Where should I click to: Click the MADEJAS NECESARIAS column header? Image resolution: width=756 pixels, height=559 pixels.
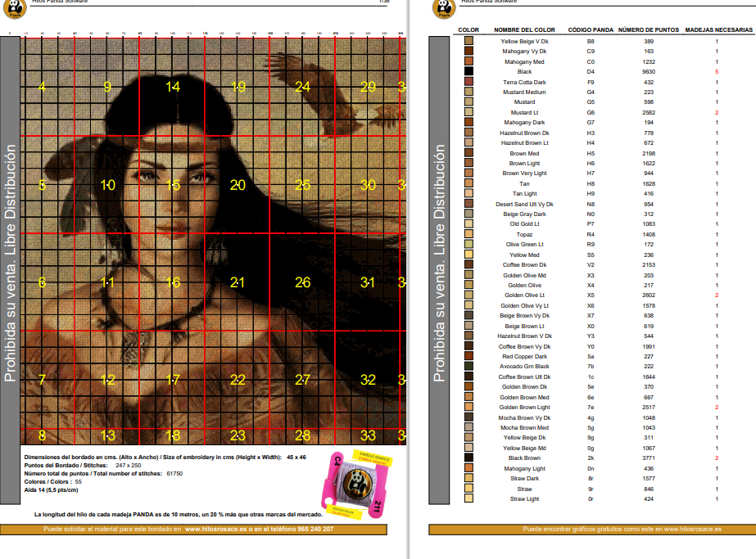[x=719, y=30]
